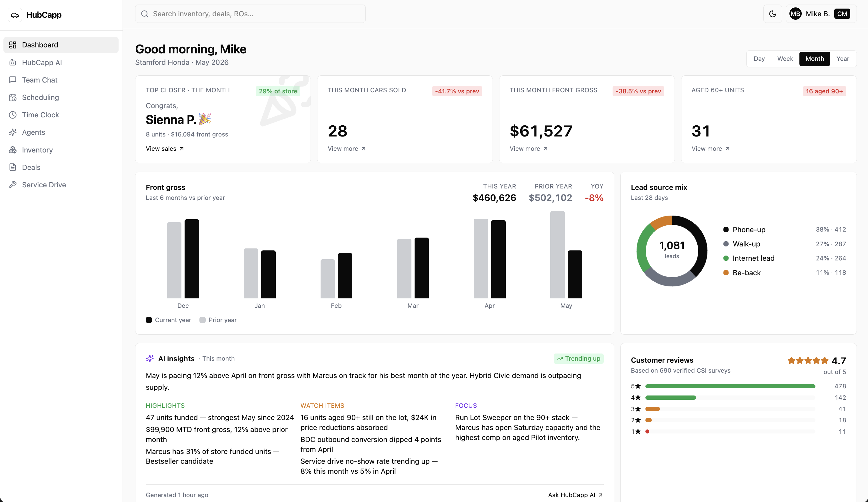Click the Scheduling calendar icon
Image resolution: width=868 pixels, height=502 pixels.
click(13, 97)
